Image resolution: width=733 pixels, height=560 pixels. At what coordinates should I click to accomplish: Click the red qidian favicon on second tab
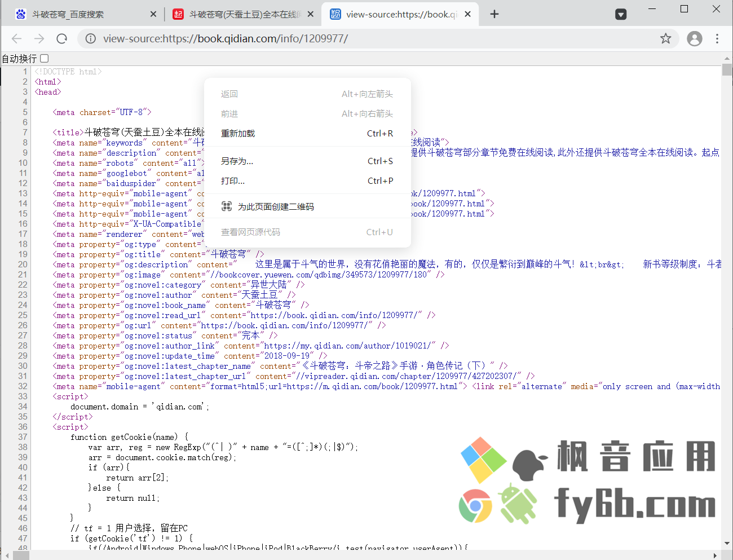point(178,14)
